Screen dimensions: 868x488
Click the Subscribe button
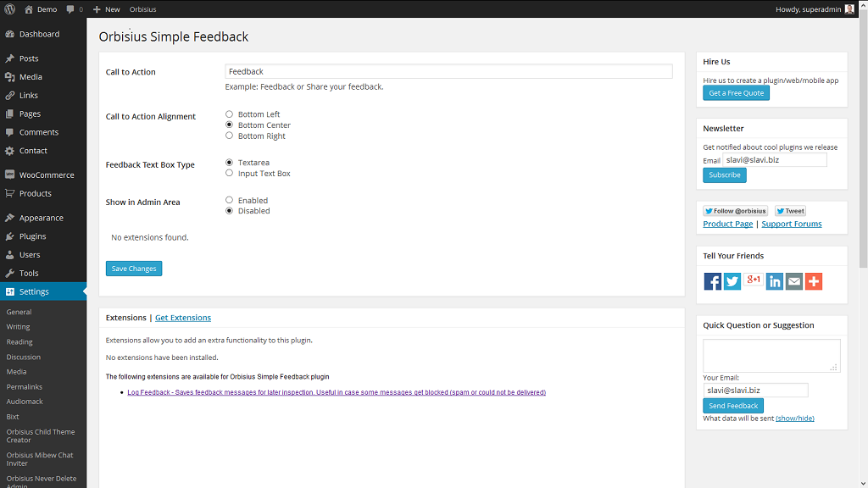tap(725, 175)
